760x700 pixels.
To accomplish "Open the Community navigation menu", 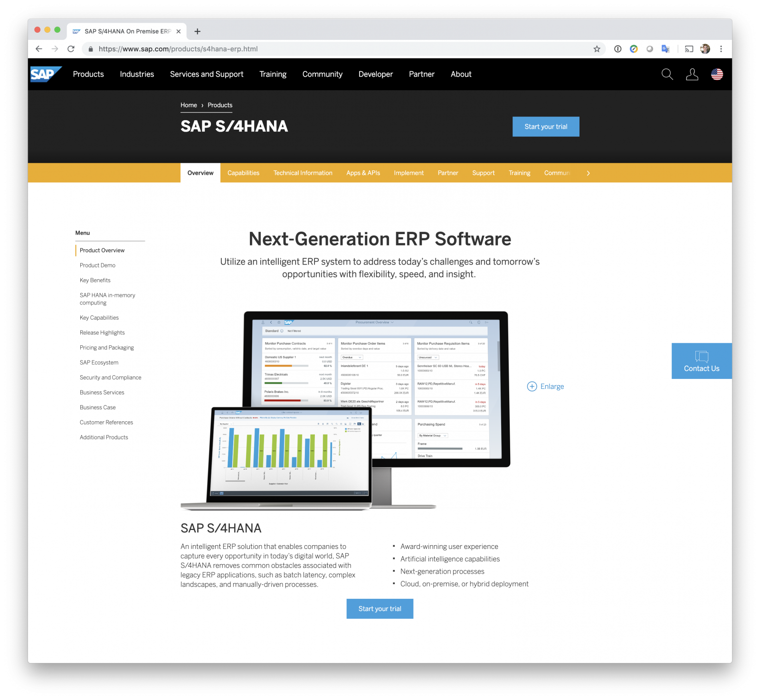I will click(323, 74).
